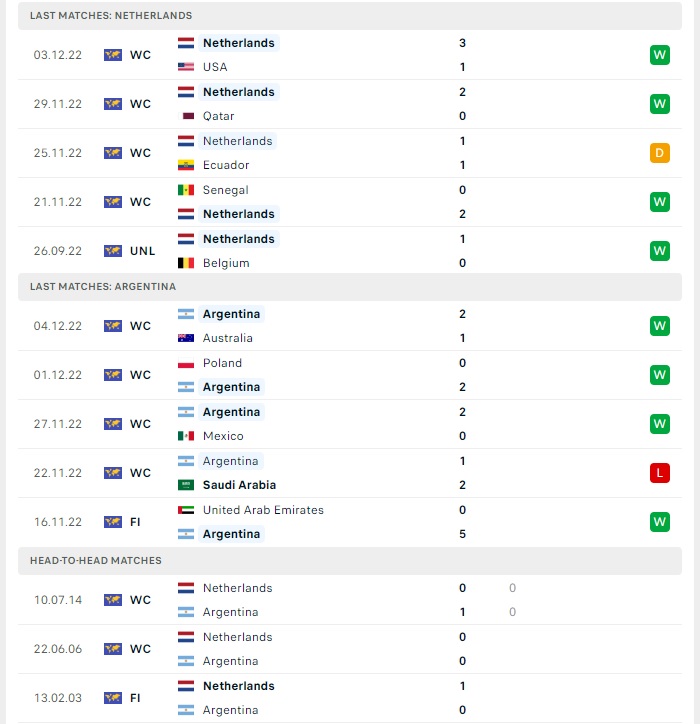The height and width of the screenshot is (724, 700).
Task: Open the Saudi Arabia team link
Action: [239, 485]
